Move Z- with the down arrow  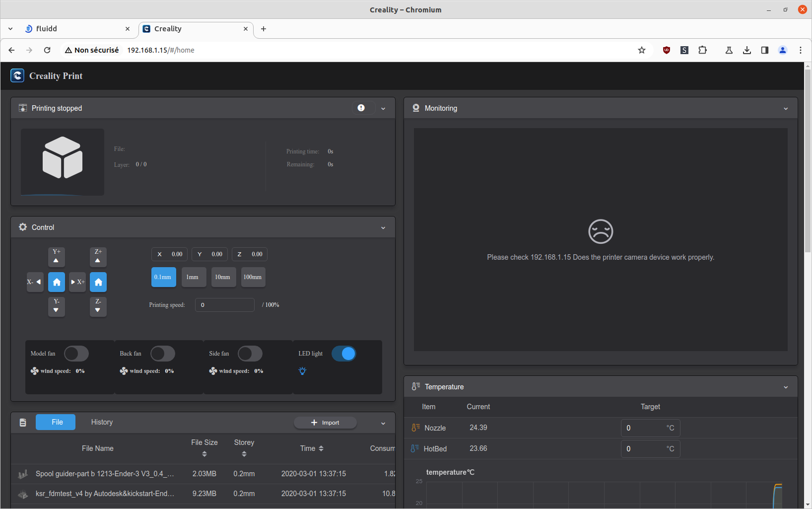pyautogui.click(x=98, y=306)
